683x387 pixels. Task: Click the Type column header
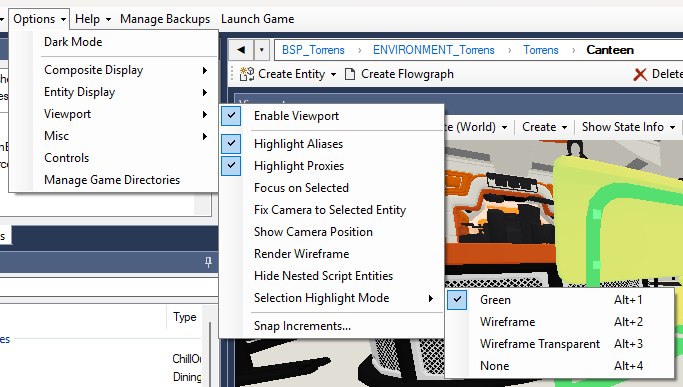pyautogui.click(x=185, y=317)
